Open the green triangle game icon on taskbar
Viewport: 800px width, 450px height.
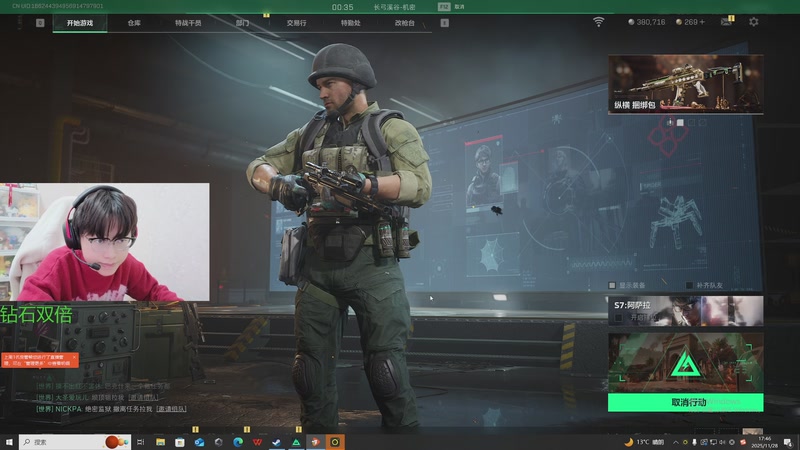click(x=296, y=442)
